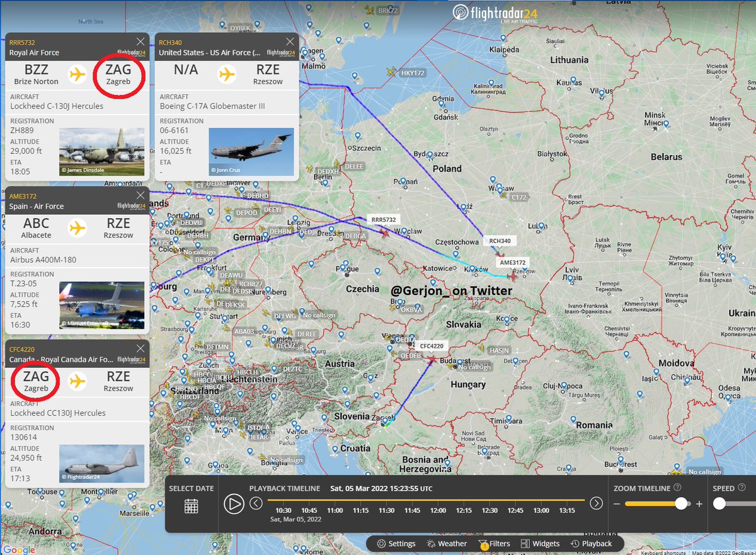Open the Select Date calendar icon
Screen dimensions: 756x555
[192, 506]
